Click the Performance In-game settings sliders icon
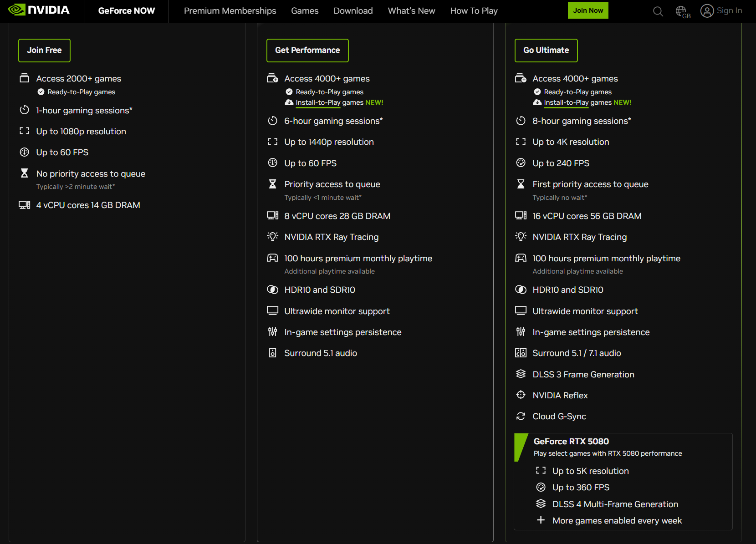Viewport: 756px width, 544px height. (273, 332)
